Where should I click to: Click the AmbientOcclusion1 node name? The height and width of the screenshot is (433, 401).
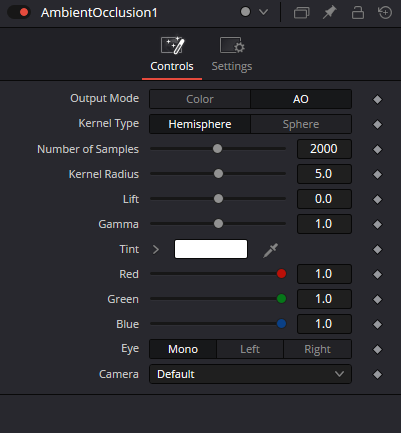pyautogui.click(x=99, y=13)
